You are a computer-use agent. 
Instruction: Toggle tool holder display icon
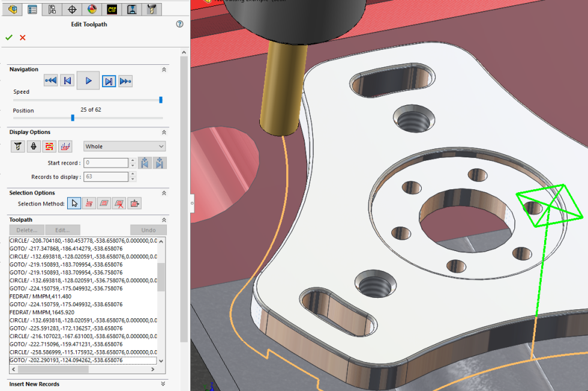click(34, 147)
